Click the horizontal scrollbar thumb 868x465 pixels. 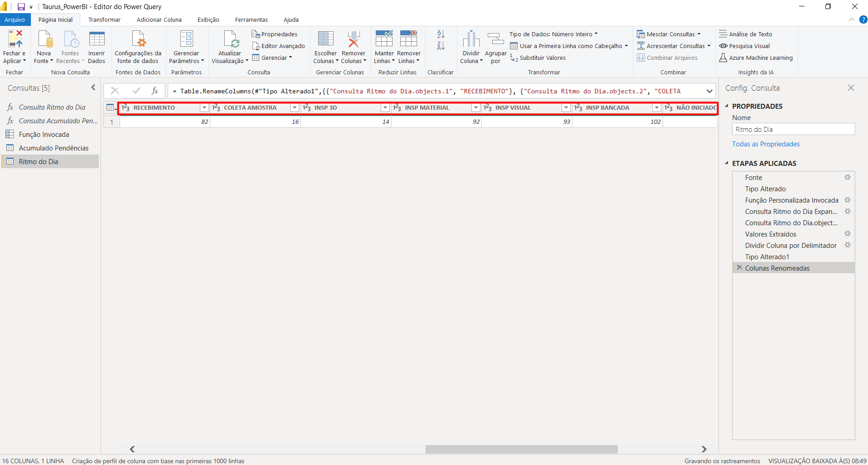tap(521, 449)
